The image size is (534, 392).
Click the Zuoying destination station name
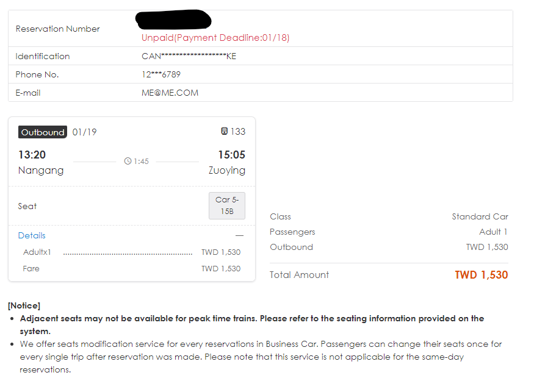pos(226,170)
